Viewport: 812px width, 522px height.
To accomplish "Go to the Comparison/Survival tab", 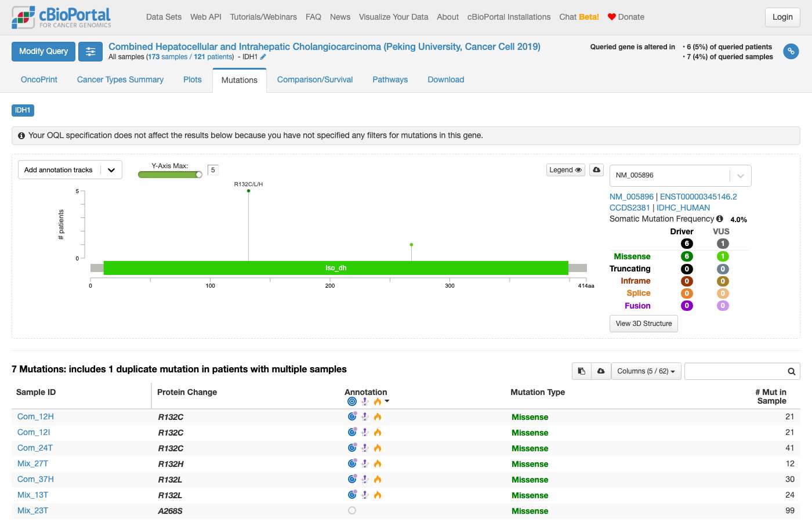I will [315, 79].
